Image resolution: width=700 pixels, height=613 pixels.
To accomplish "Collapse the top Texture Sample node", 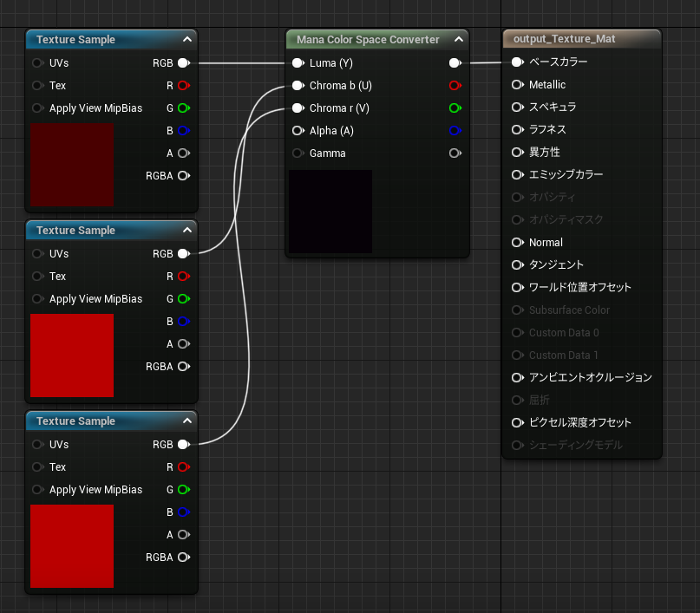I will tap(187, 39).
